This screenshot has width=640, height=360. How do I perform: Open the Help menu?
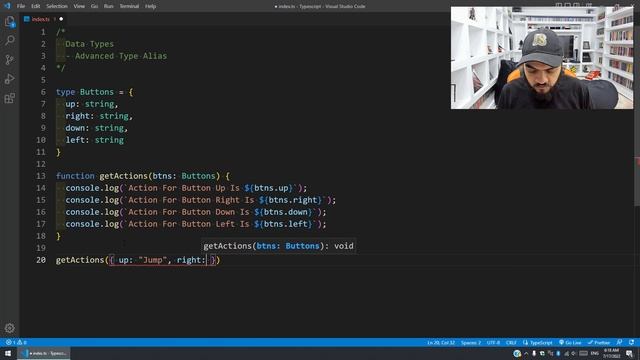151,6
